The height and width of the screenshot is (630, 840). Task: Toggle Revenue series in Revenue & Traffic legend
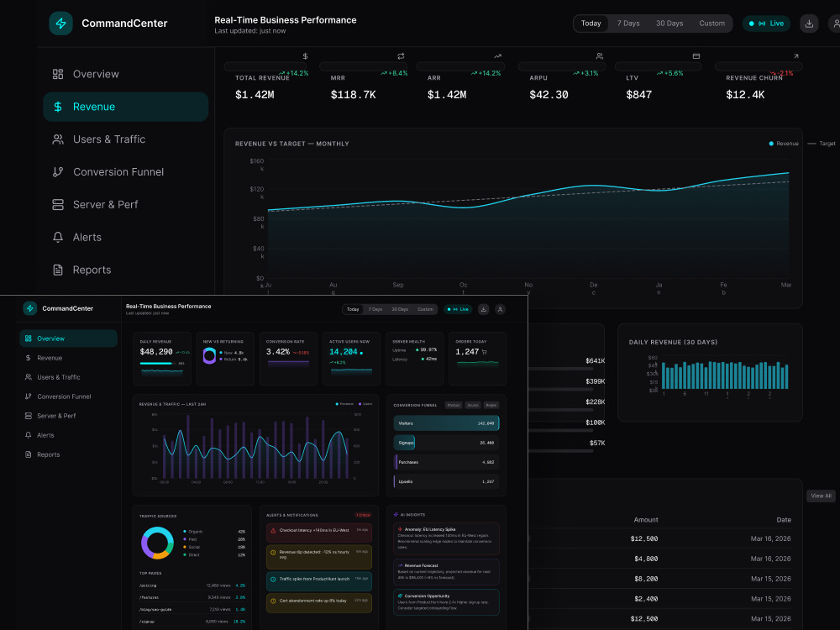344,404
